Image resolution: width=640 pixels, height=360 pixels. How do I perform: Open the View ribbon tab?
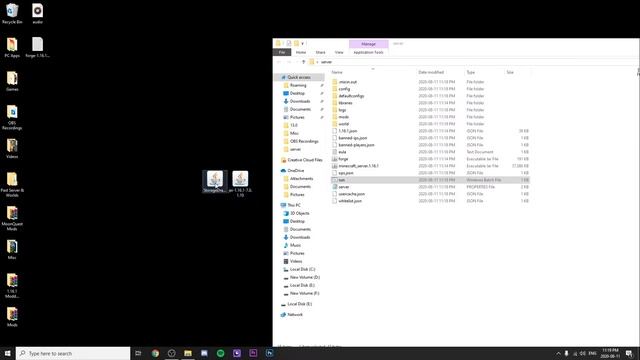pos(339,52)
